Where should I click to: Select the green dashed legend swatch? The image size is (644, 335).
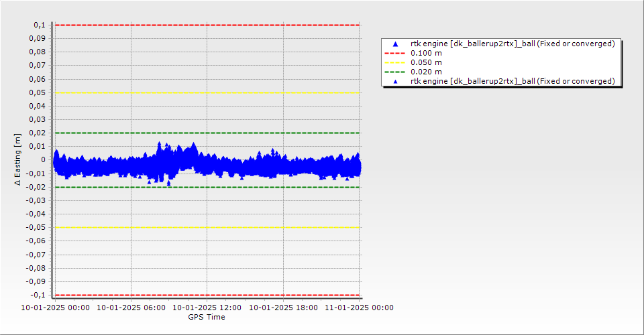[x=395, y=72]
